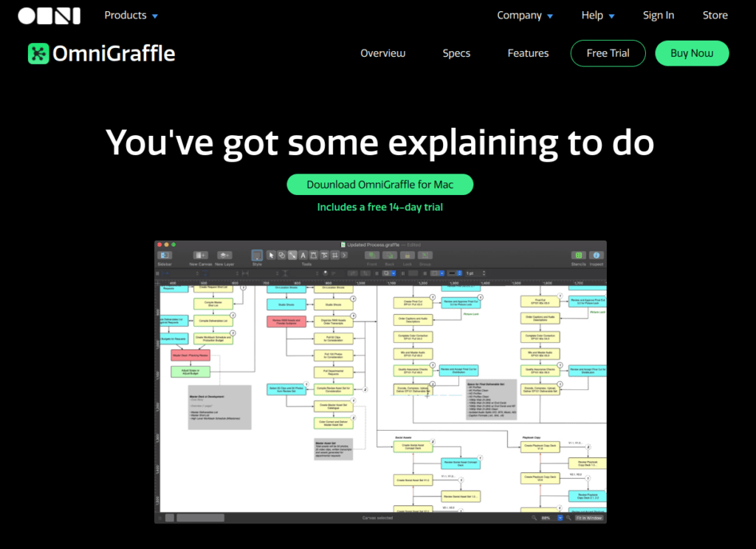Switch to the Overview tab
The width and height of the screenshot is (756, 549).
coord(383,53)
